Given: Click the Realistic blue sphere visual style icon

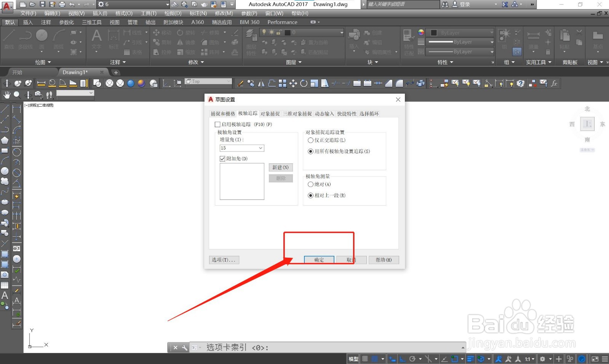Looking at the screenshot, I should (x=131, y=83).
